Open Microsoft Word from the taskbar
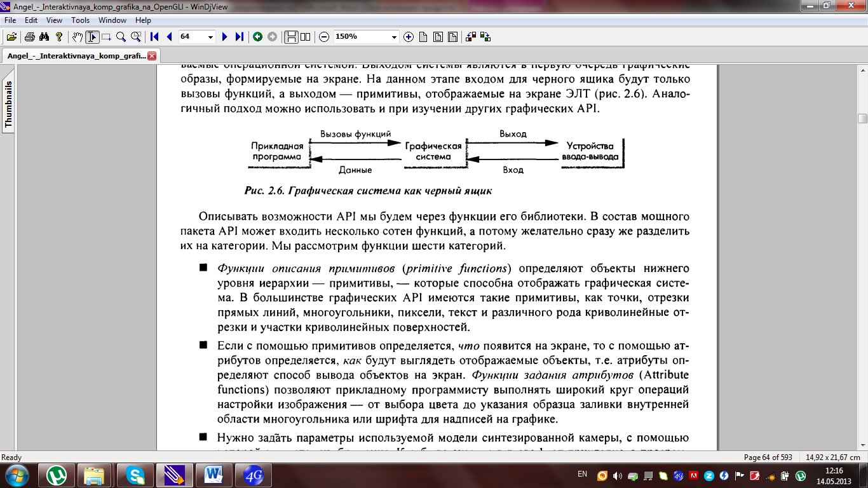The image size is (868, 488). pos(214,475)
